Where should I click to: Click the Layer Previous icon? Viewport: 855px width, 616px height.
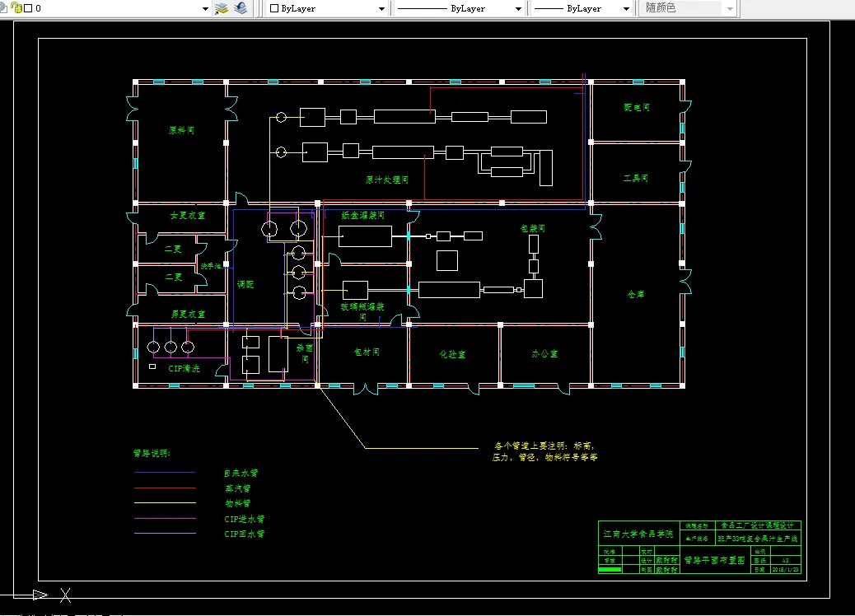[241, 8]
